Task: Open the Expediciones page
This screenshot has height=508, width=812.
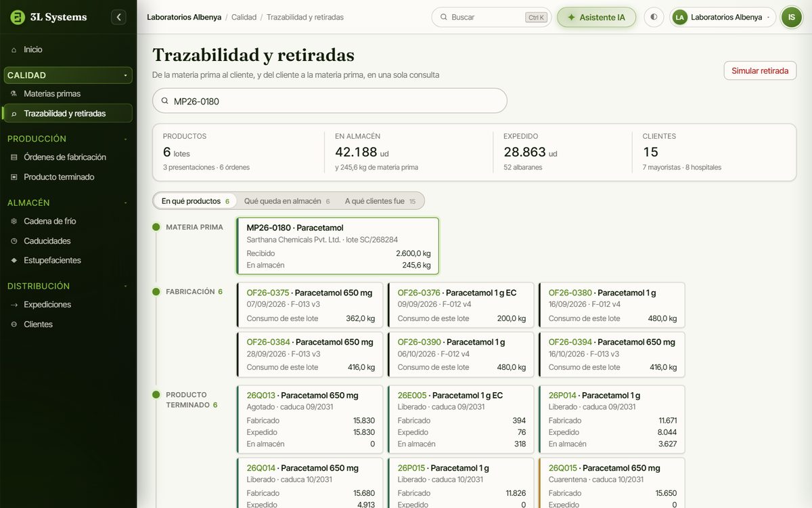Action: click(x=68, y=305)
